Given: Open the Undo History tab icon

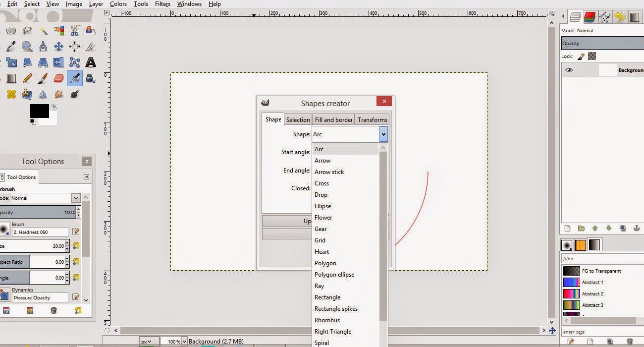Looking at the screenshot, I should (x=621, y=16).
